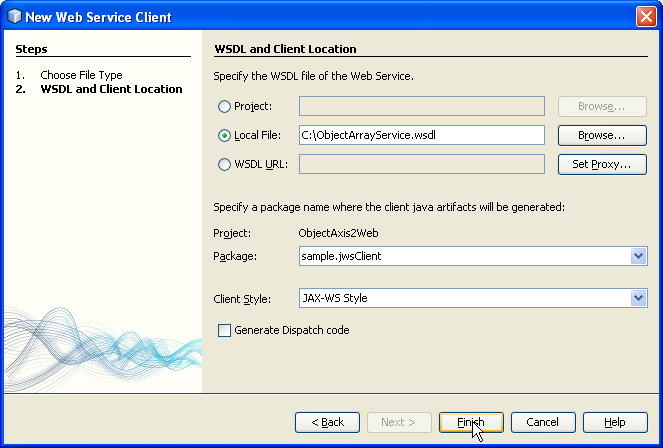Click the Local File path field
663x448 pixels.
tap(422, 135)
